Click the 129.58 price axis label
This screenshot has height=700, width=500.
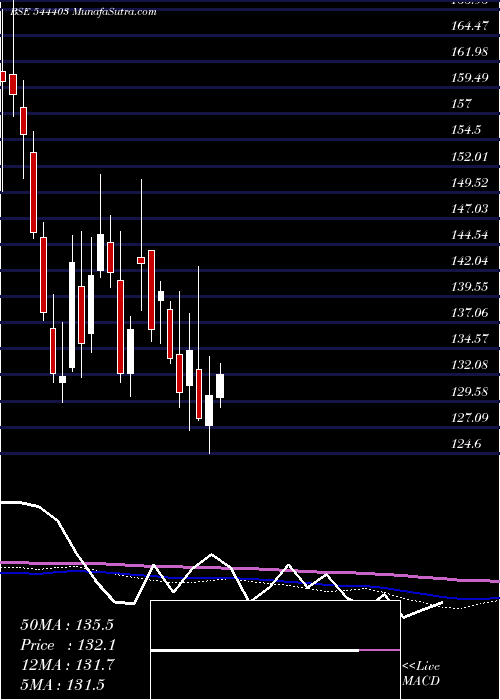click(469, 392)
